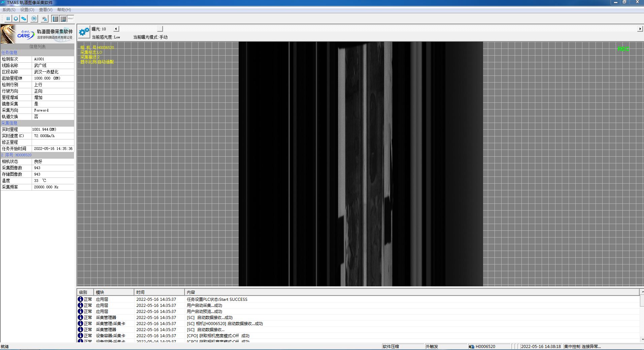The width and height of the screenshot is (644, 350).
Task: Click the exposure slider left arrow
Action: click(116, 29)
